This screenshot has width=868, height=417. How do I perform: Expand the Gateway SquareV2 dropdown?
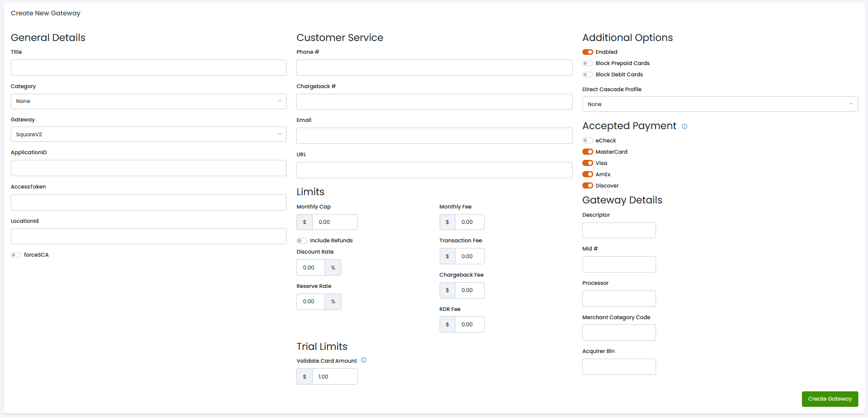coord(148,135)
